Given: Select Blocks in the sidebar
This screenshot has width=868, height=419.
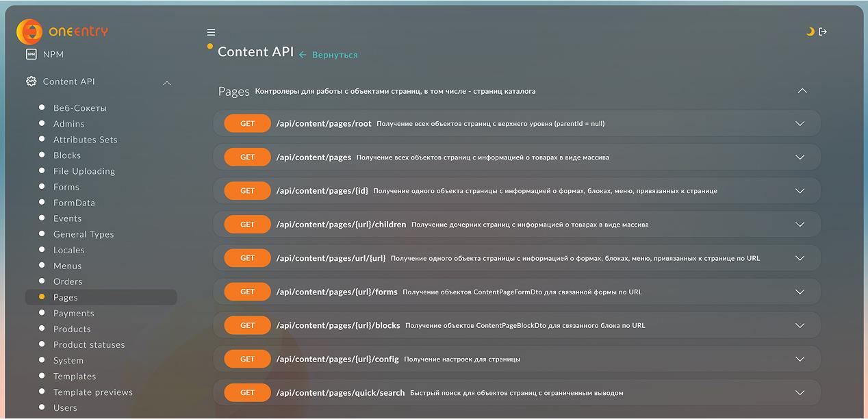Looking at the screenshot, I should pyautogui.click(x=67, y=155).
